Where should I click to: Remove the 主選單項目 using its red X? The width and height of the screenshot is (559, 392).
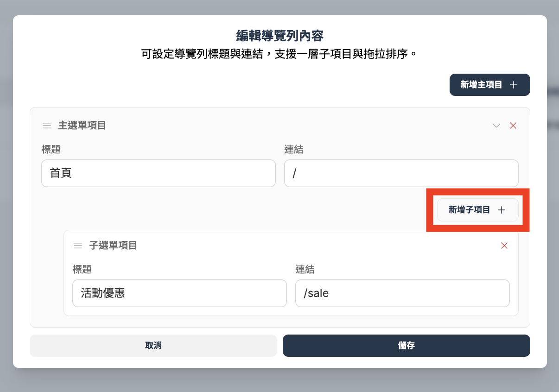[x=513, y=125]
